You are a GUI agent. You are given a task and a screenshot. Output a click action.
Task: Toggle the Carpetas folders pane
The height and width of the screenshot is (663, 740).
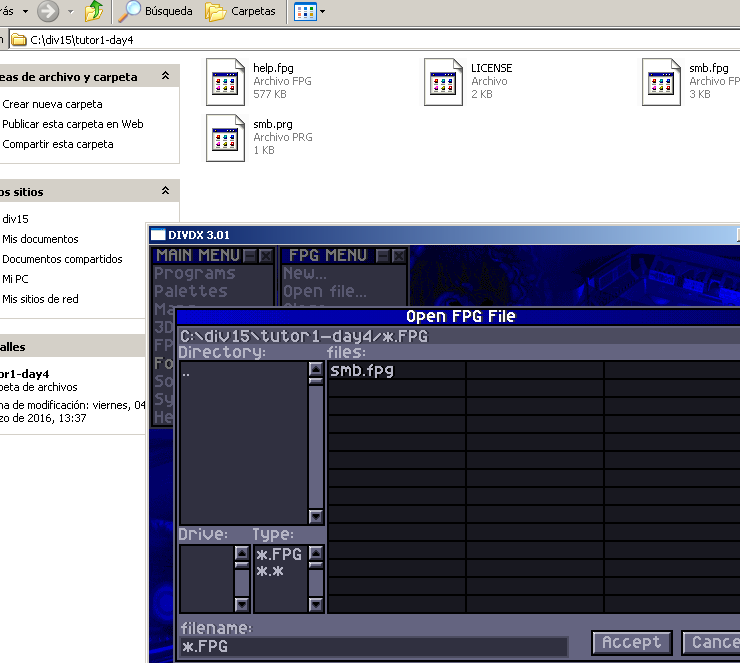(x=240, y=12)
